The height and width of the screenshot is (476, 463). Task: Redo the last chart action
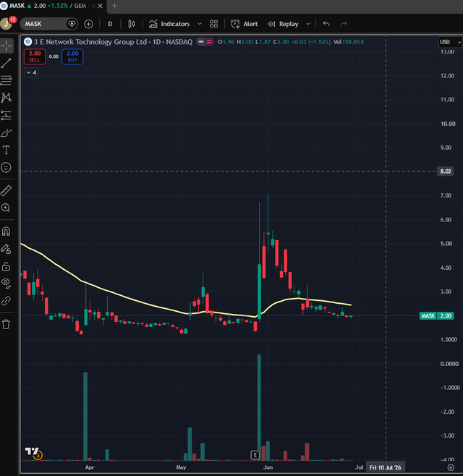[x=344, y=24]
